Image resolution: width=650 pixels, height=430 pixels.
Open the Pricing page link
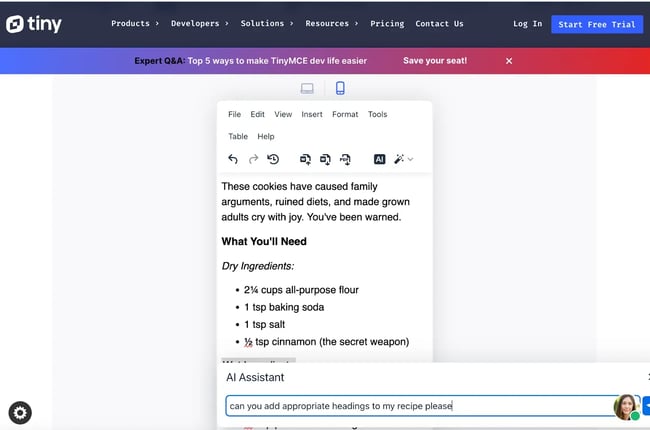pyautogui.click(x=387, y=24)
